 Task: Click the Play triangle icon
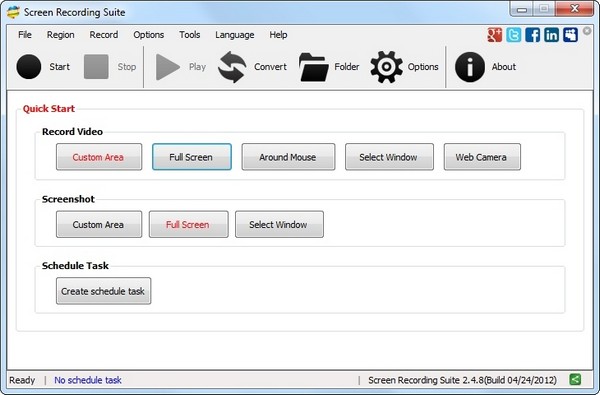(168, 67)
